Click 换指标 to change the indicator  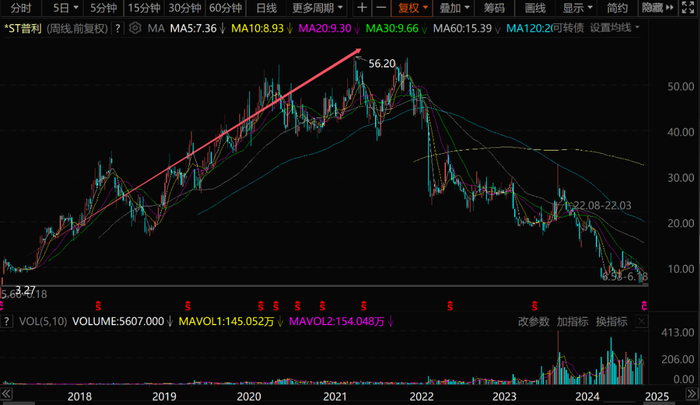612,321
